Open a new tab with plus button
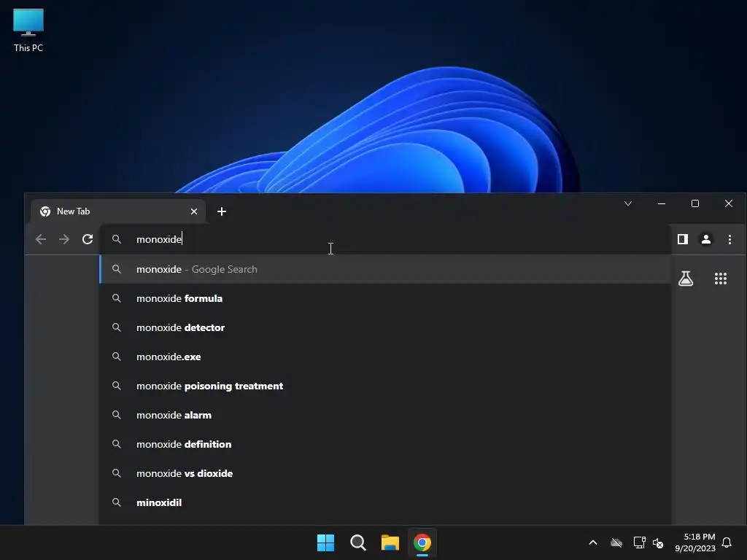Viewport: 747px width, 560px height. 222,211
